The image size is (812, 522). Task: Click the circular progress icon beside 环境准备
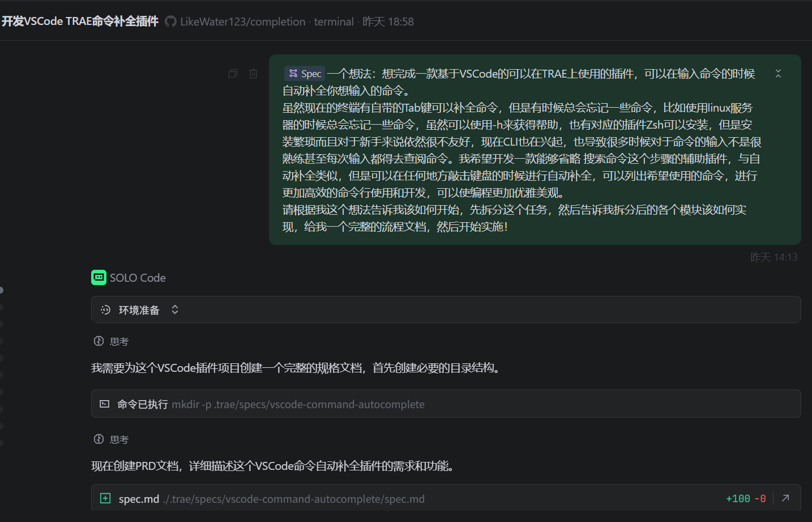coord(105,310)
